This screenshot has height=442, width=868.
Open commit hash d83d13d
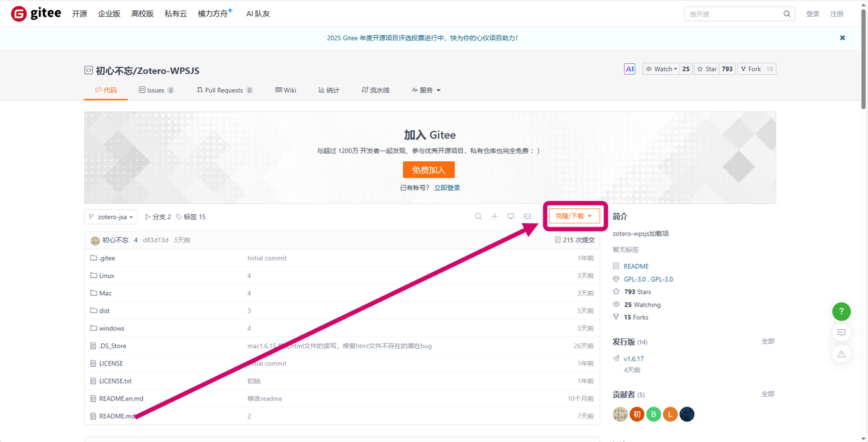click(156, 240)
